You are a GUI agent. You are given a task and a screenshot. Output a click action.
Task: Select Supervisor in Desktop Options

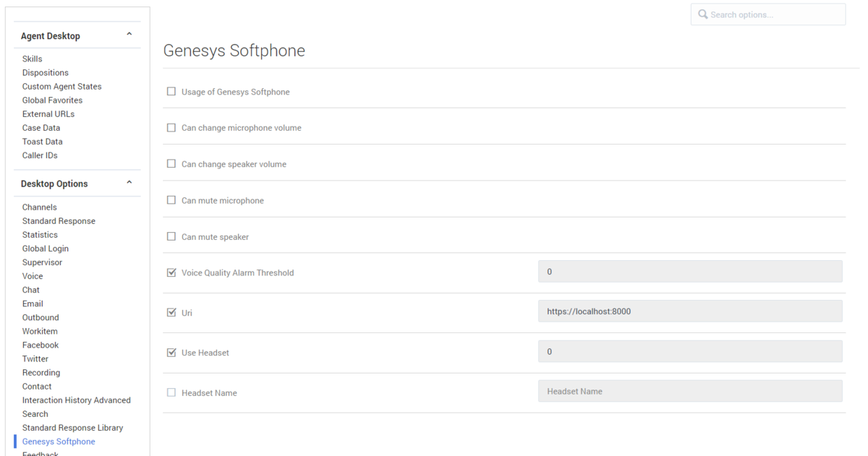tap(42, 262)
